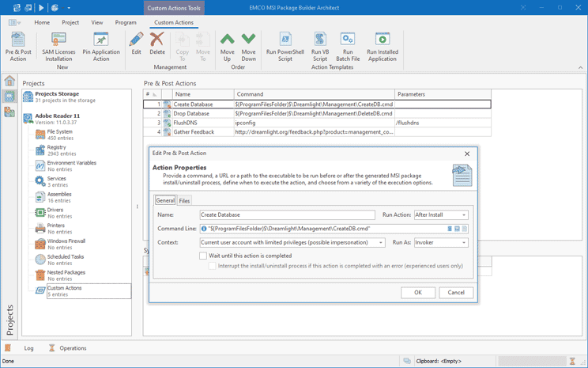Click the Registry tree icon
588x368 pixels.
(40, 150)
